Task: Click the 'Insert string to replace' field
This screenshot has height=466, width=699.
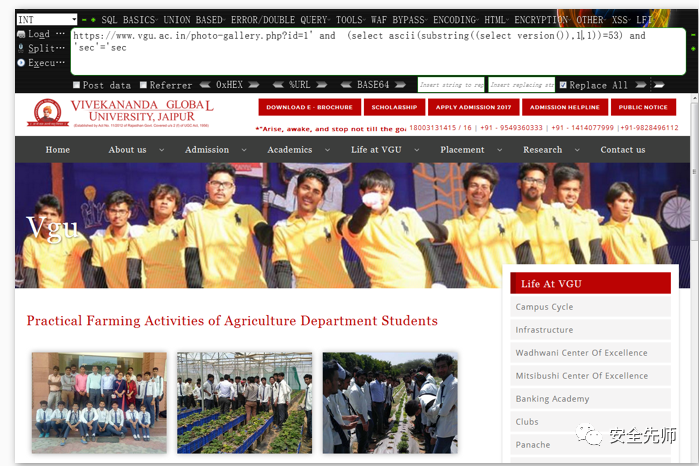Action: click(451, 85)
